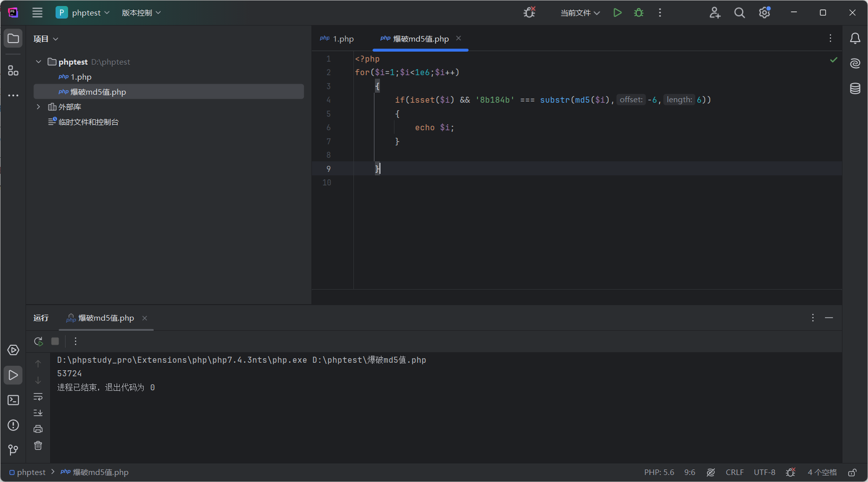Rerun the script in Run panel
The width and height of the screenshot is (868, 482).
click(x=38, y=341)
